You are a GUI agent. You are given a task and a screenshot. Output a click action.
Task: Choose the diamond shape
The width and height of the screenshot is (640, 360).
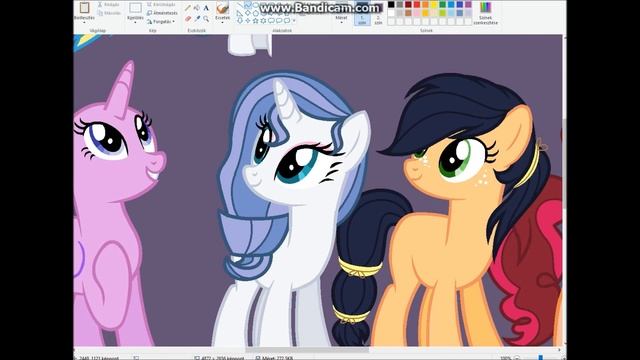tap(247, 13)
